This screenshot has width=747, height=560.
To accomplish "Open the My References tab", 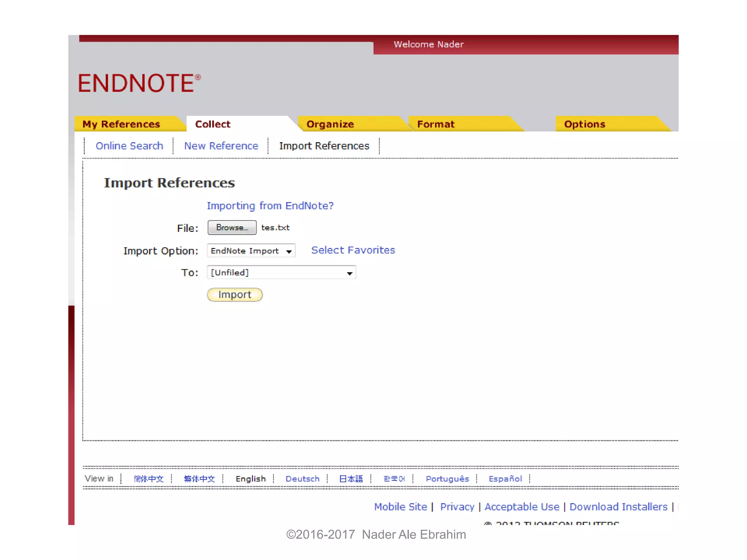I will pyautogui.click(x=121, y=124).
